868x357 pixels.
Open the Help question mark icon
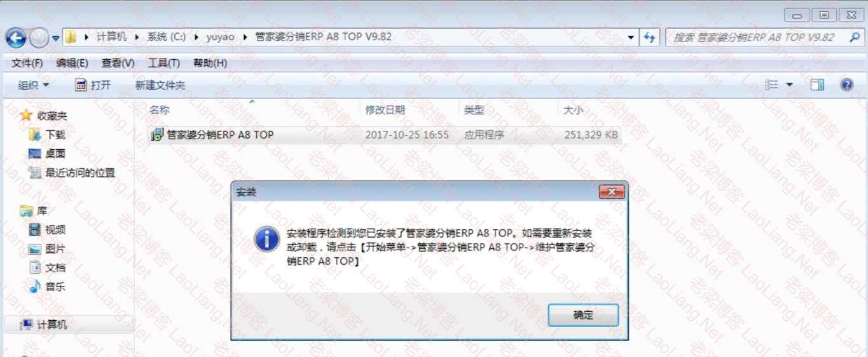(846, 84)
